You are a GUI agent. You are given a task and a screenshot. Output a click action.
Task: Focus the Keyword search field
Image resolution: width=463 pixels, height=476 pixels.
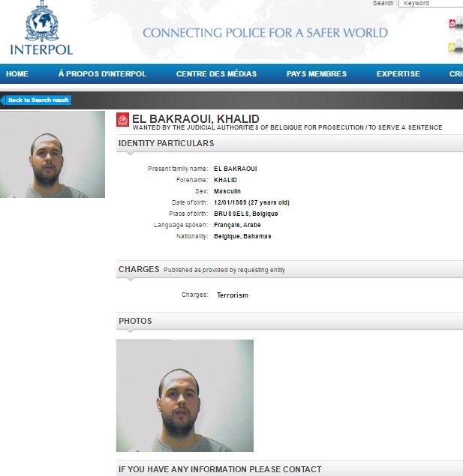[431, 3]
